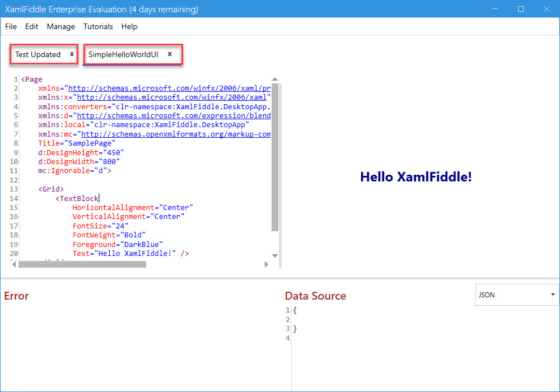Image resolution: width=560 pixels, height=392 pixels.
Task: Click the horizontal scrollbar thumb in code editor
Action: coord(82,264)
